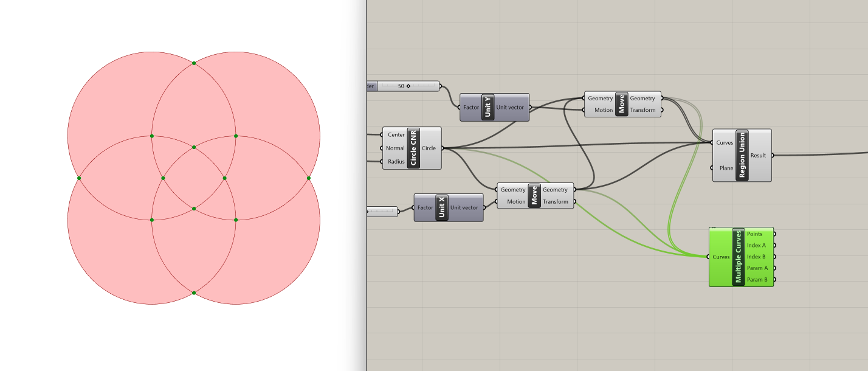
Task: Select the Multiple Curves component
Action: tap(739, 257)
